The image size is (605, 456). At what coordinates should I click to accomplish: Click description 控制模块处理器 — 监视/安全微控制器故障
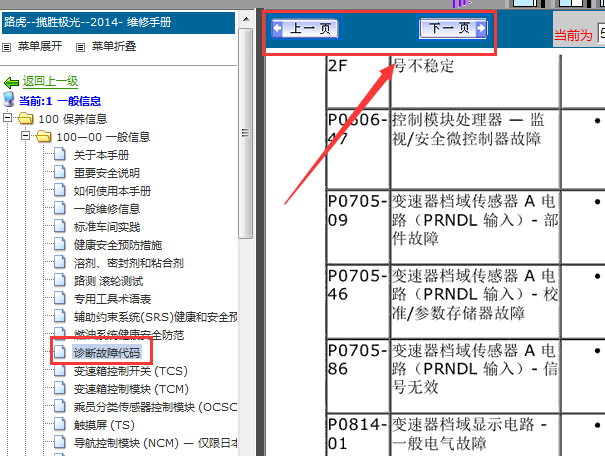tap(468, 129)
